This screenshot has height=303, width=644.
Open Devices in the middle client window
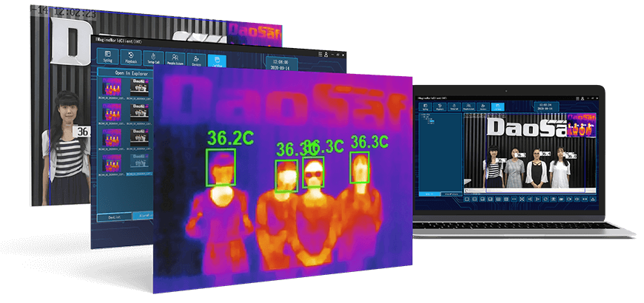[x=196, y=61]
